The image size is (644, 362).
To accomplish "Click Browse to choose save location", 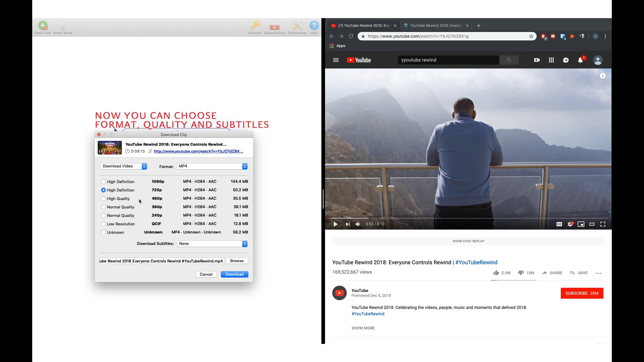I will click(x=237, y=261).
